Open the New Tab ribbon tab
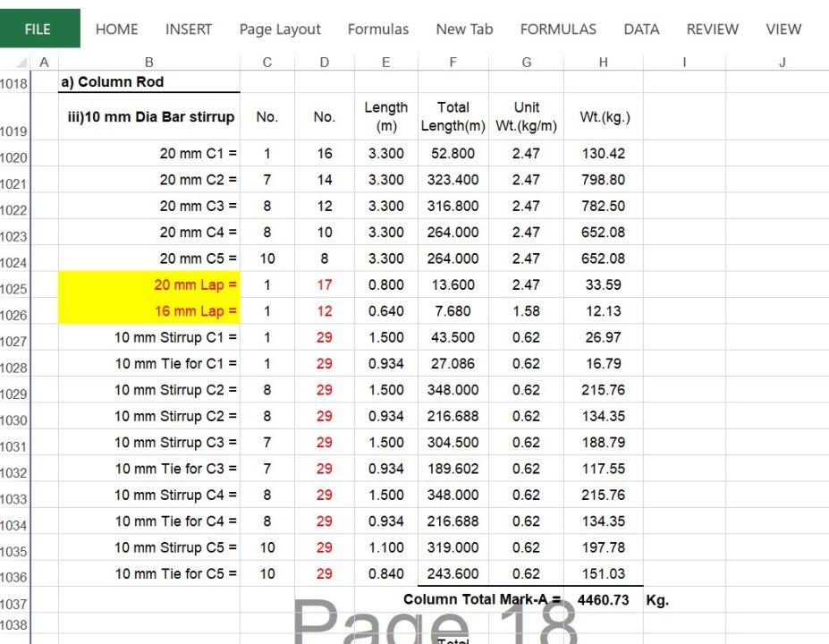The height and width of the screenshot is (644, 829). tap(464, 30)
